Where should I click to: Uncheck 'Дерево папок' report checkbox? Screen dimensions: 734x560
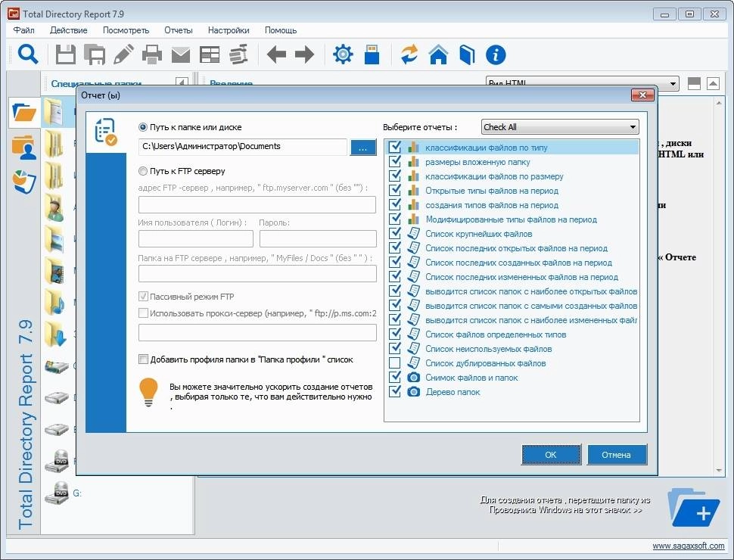394,391
